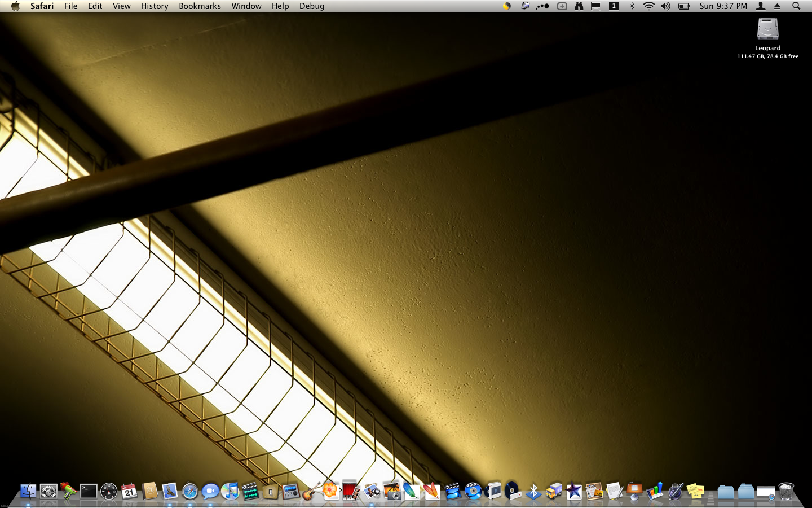Open the Edit menu
The height and width of the screenshot is (508, 812).
tap(95, 6)
